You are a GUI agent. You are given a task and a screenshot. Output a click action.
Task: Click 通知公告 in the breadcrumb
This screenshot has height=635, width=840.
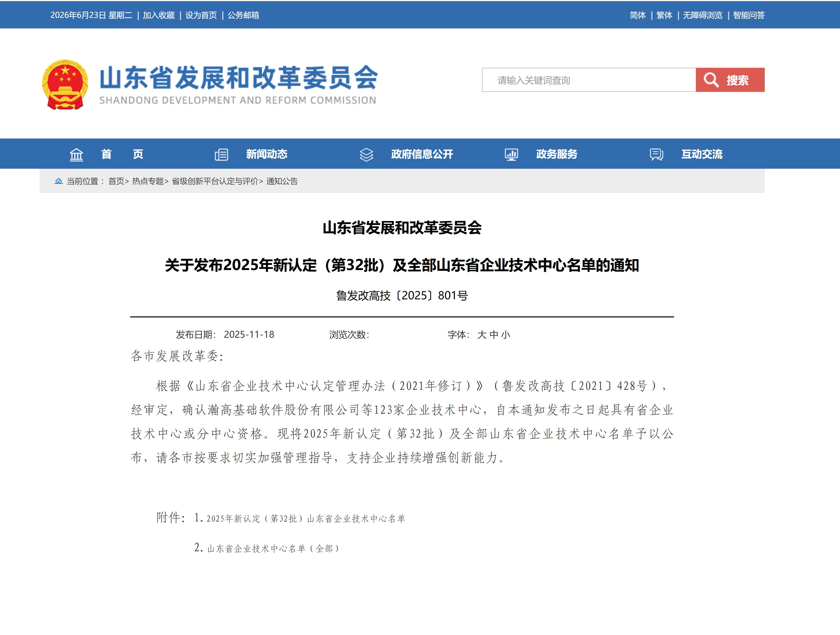[282, 181]
